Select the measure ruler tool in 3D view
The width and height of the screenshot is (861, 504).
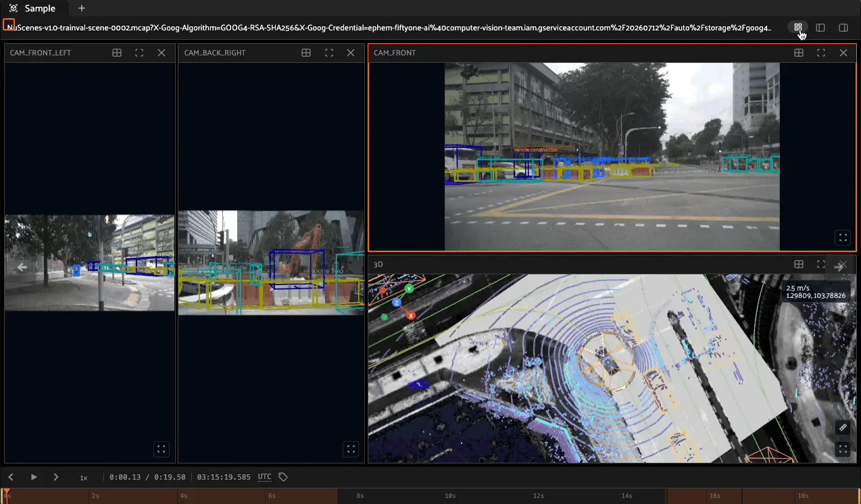pyautogui.click(x=843, y=428)
